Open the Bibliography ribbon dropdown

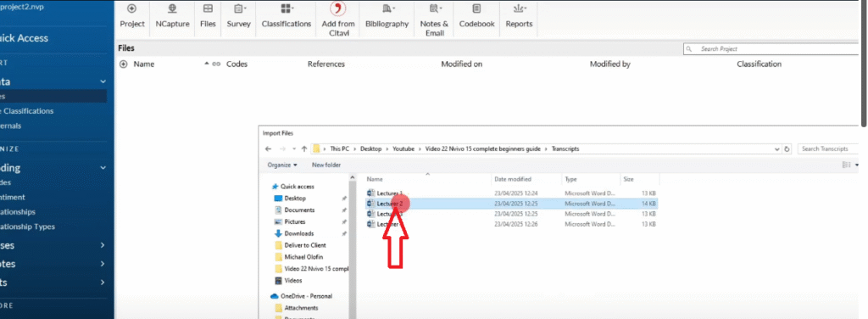pyautogui.click(x=387, y=16)
